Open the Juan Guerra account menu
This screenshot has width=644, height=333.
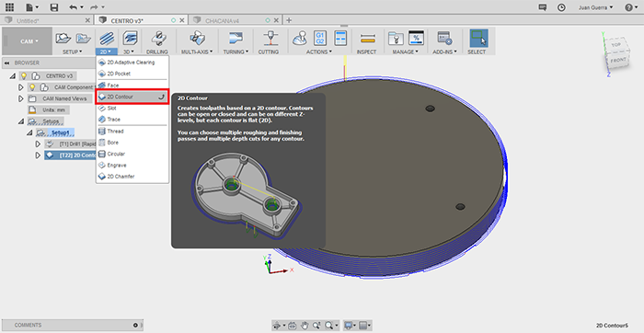[x=595, y=7]
